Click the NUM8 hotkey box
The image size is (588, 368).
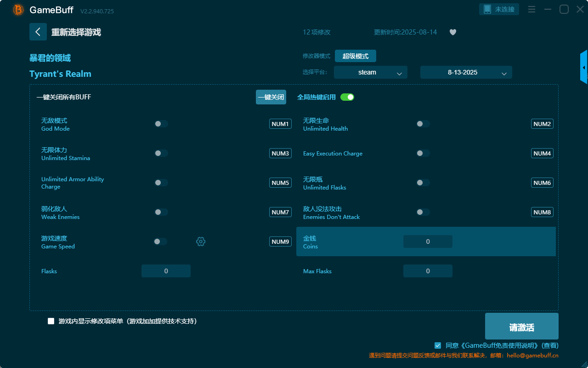click(x=542, y=212)
